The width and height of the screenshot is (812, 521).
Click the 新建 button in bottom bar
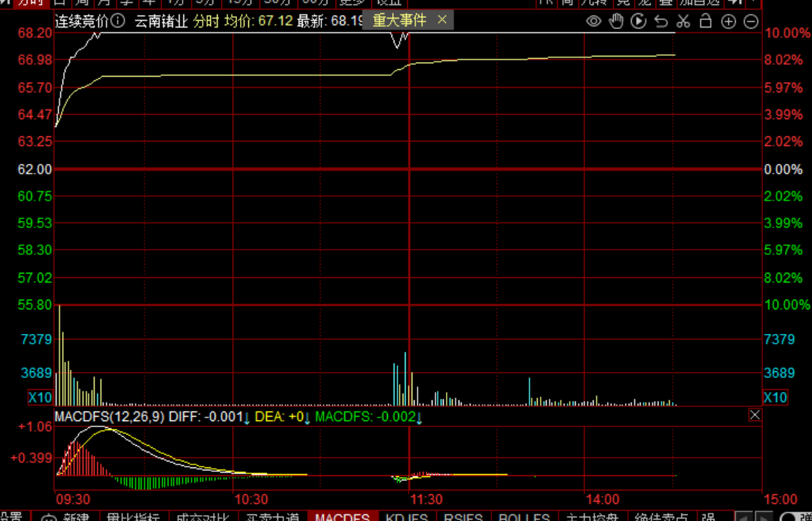[67, 517]
